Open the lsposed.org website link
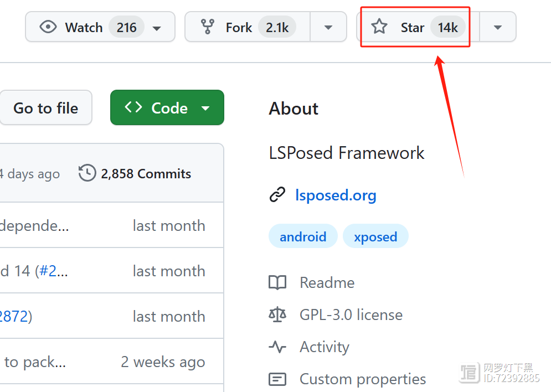 coord(336,195)
